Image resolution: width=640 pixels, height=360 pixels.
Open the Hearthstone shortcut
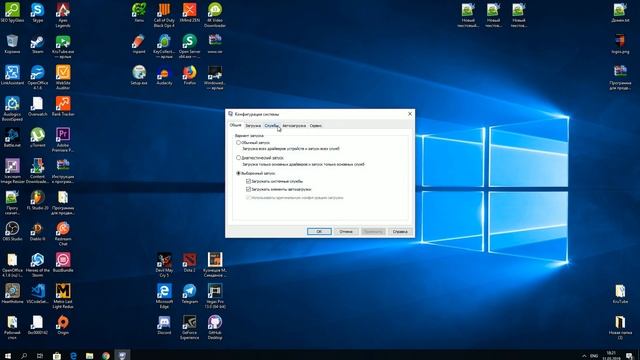[x=12, y=293]
